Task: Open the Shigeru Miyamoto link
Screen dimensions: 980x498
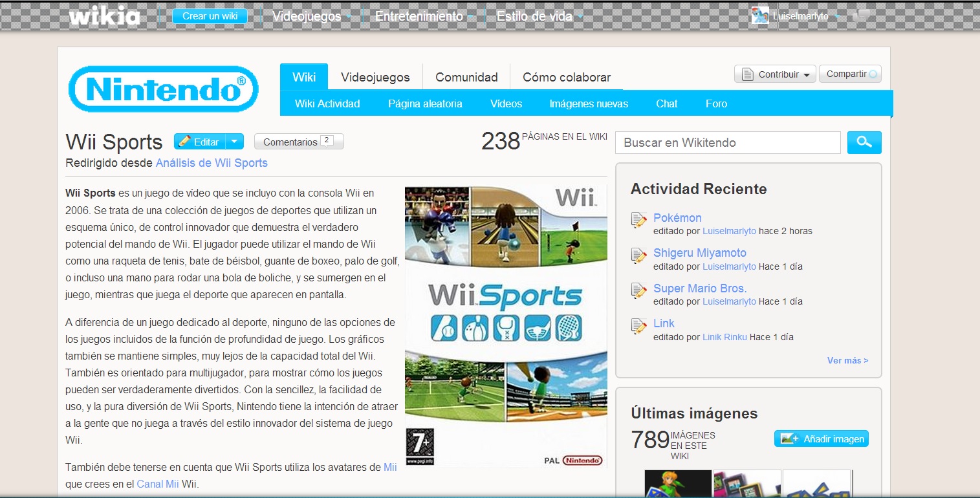Action: (700, 253)
